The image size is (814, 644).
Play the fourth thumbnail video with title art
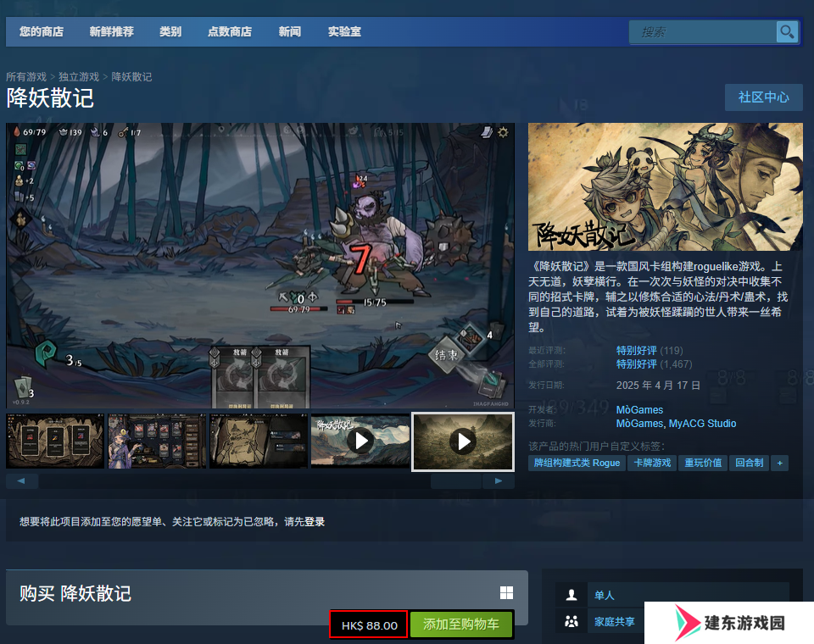pyautogui.click(x=360, y=441)
